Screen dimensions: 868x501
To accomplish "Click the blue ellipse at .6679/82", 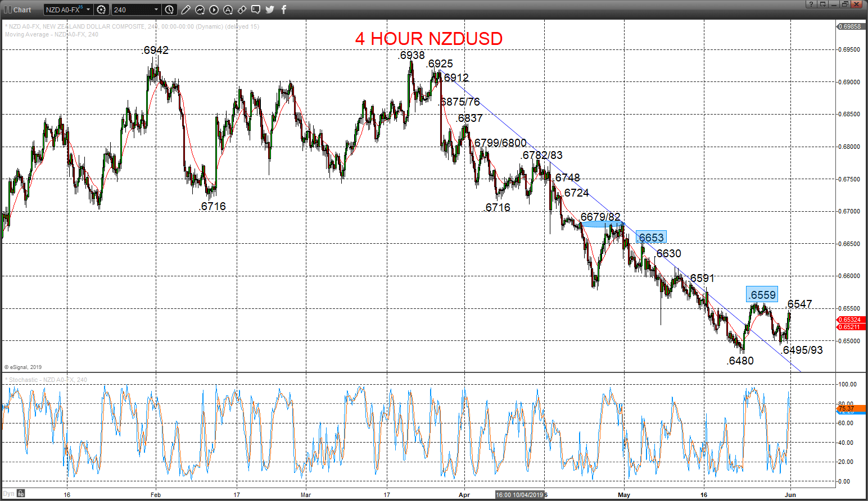I will tap(603, 224).
